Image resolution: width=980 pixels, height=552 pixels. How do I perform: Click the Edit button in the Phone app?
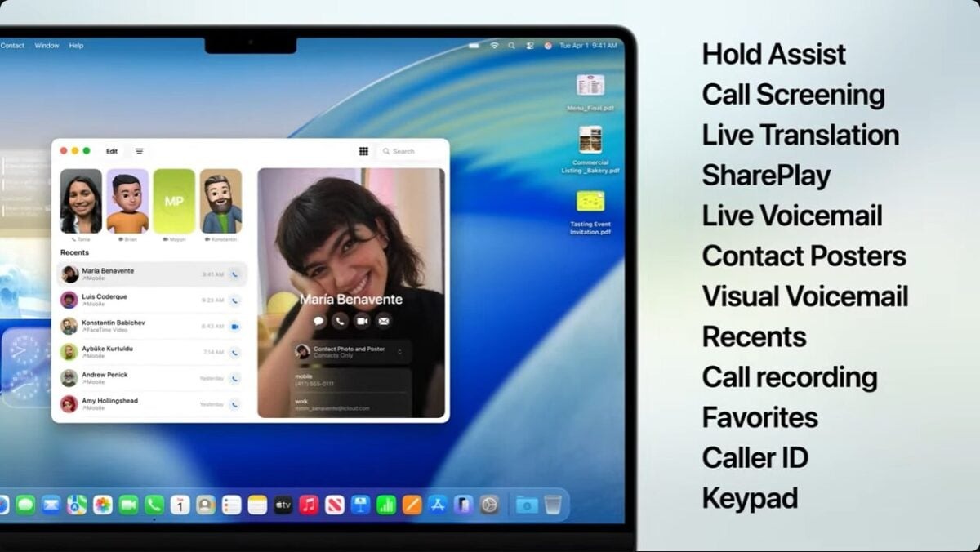tap(112, 151)
